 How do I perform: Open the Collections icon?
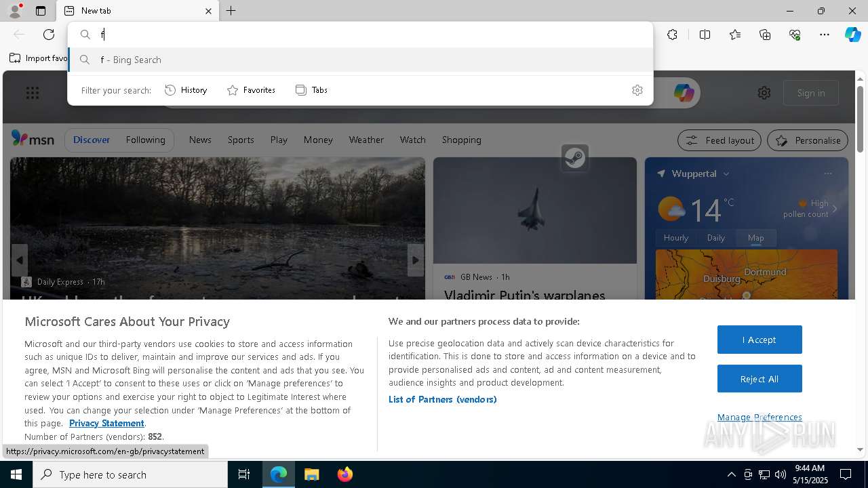point(765,35)
